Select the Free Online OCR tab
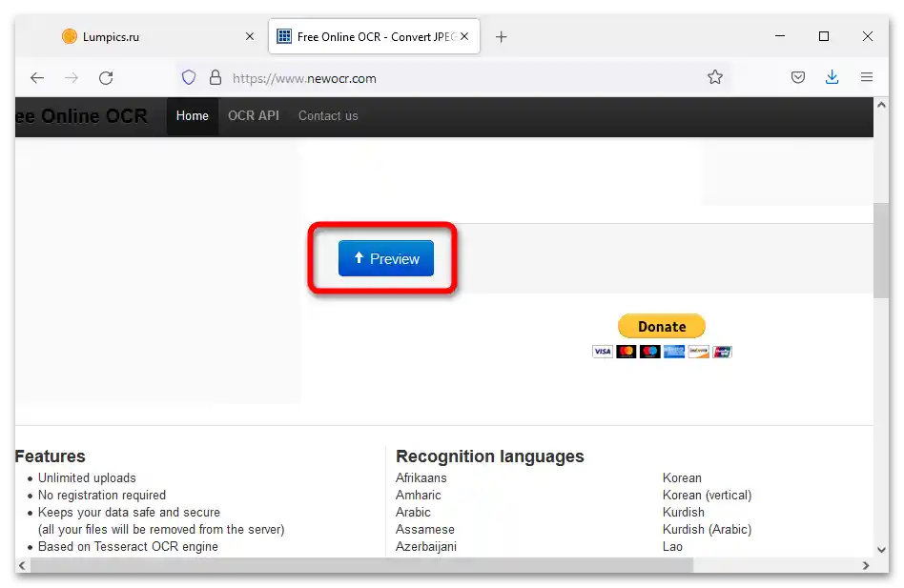904x588 pixels. (x=374, y=36)
